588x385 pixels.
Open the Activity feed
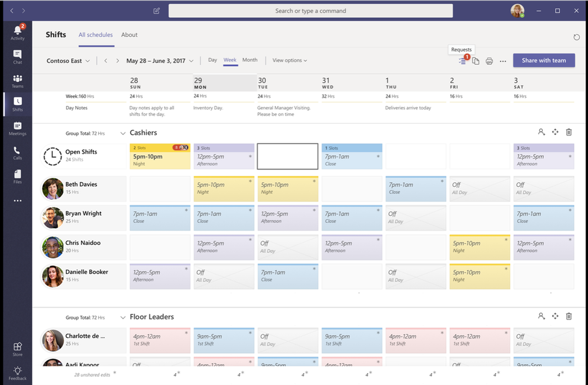[17, 32]
